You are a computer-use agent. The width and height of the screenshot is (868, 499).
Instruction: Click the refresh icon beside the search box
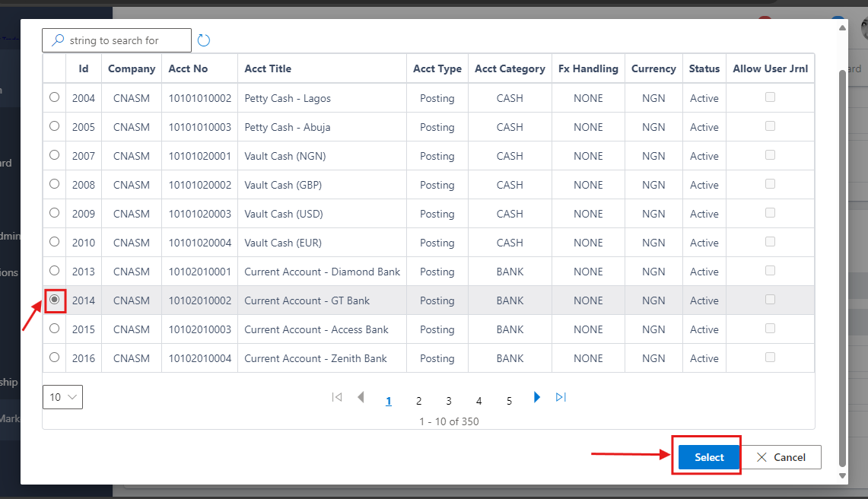[203, 40]
